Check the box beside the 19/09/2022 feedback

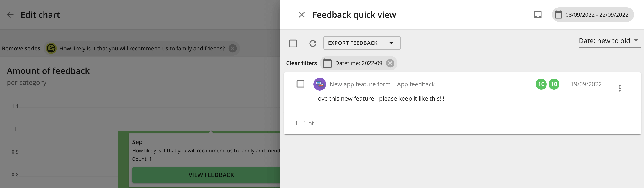click(x=300, y=84)
